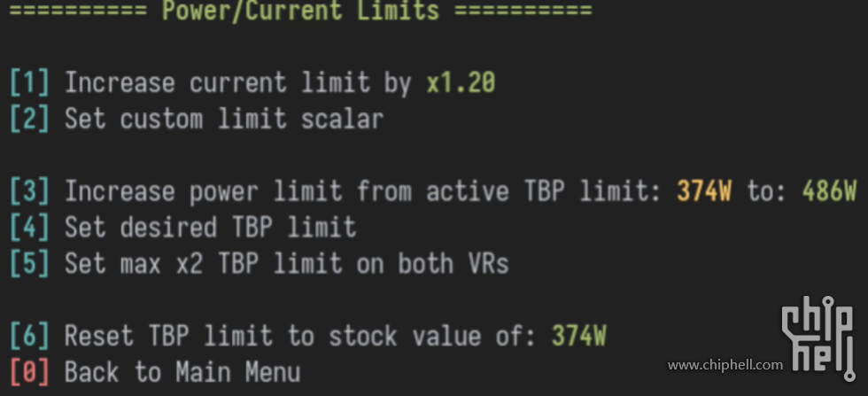Select [0] Back to Main Menu
The image size is (868, 396).
pos(155,372)
